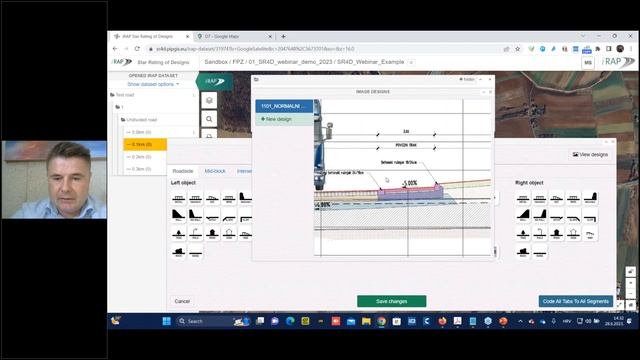Select the right object ditch icon
This screenshot has height=360, width=640.
tap(557, 216)
